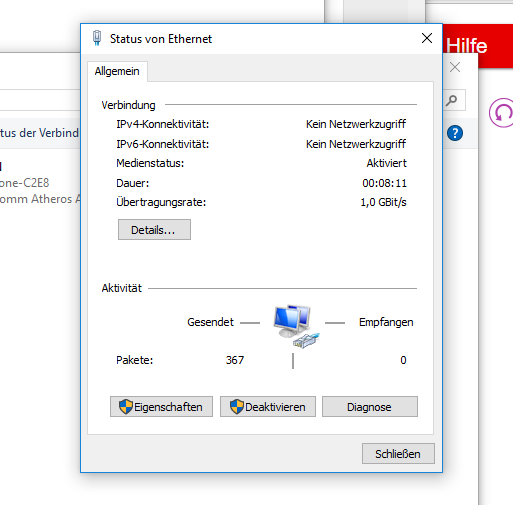Click the Empfangen label
This screenshot has height=505, width=513.
[x=386, y=322]
